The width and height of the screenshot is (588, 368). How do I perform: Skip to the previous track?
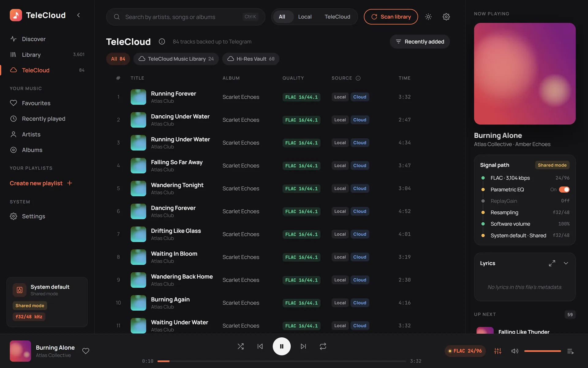coord(260,346)
